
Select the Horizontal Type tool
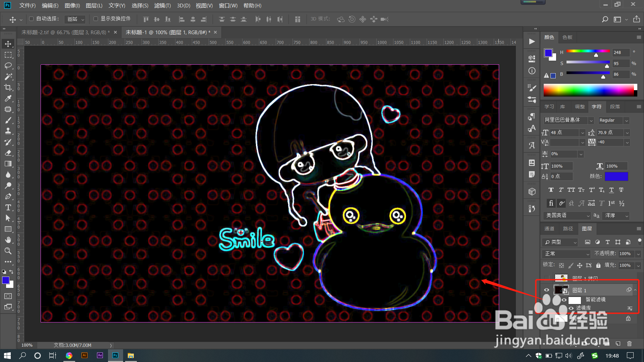tap(8, 207)
